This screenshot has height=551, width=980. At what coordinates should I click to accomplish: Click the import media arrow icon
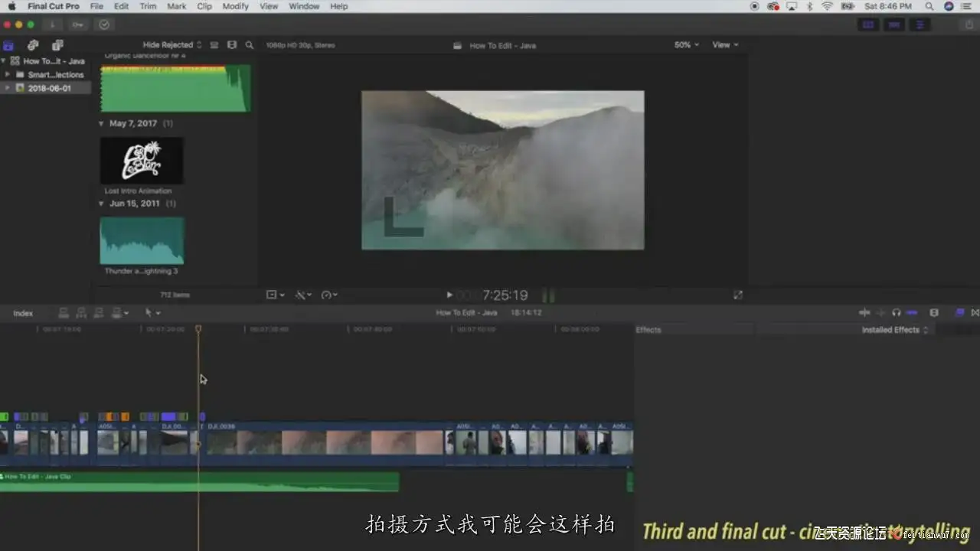[x=52, y=24]
